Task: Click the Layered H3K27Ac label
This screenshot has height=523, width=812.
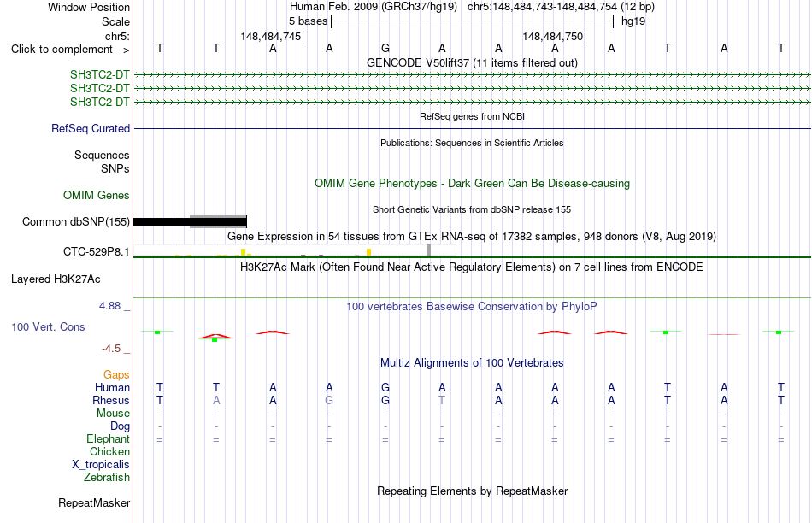Action: point(56,279)
